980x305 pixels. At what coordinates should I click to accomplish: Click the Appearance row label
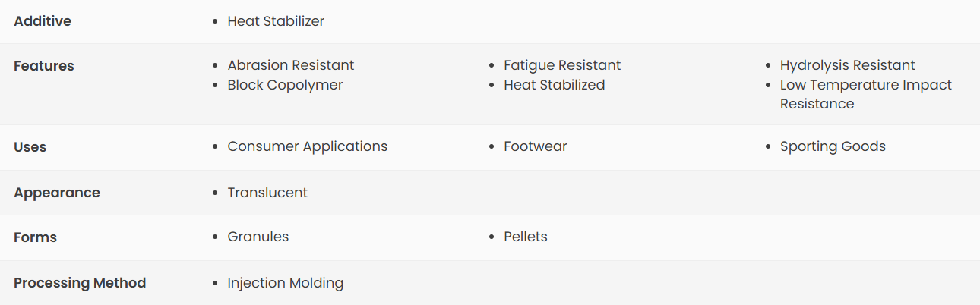tap(57, 193)
